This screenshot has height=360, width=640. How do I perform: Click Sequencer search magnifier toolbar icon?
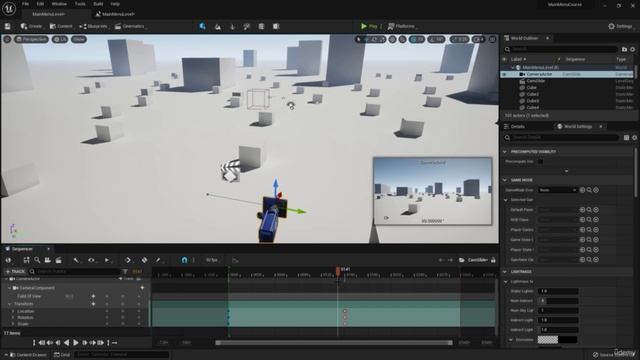point(37,260)
